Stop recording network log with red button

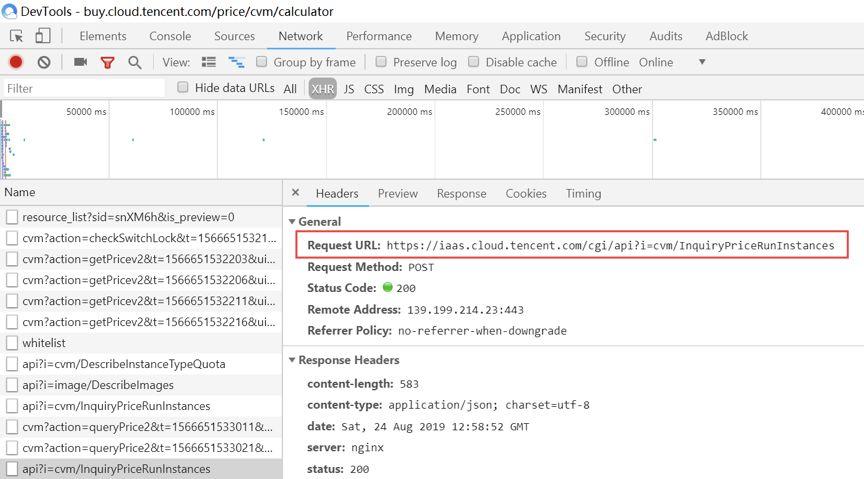point(16,62)
